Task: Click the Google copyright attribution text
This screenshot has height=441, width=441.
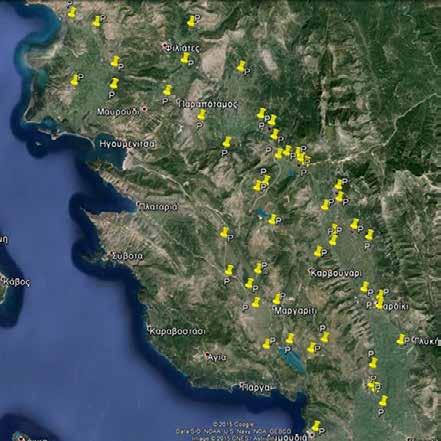Action: [x=233, y=424]
